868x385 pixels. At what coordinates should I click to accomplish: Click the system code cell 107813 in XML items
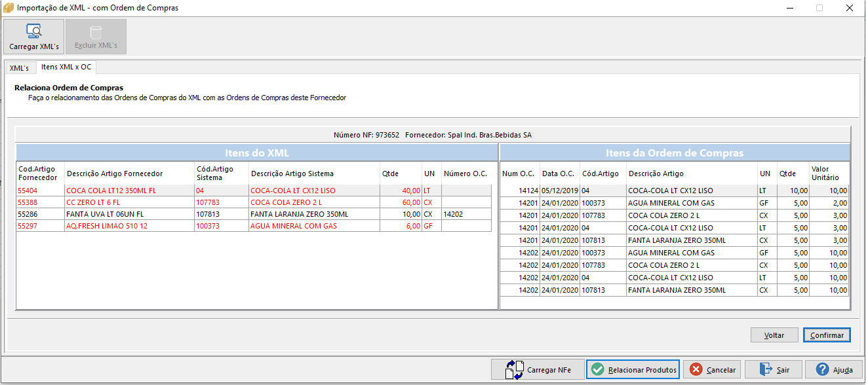(222, 214)
